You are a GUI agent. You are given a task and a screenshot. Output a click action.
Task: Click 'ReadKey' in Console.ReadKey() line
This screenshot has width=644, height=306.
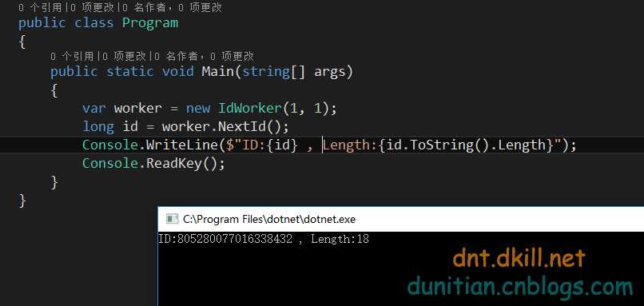click(174, 164)
